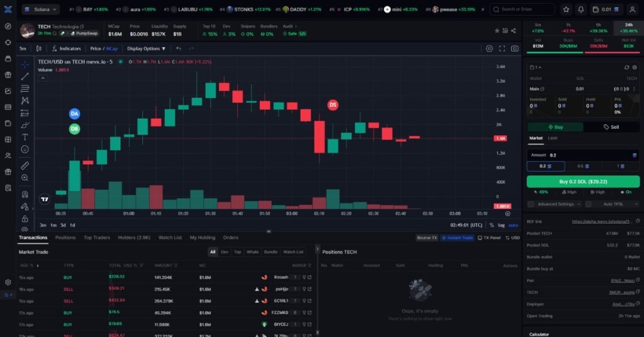Viewport: 644px width, 337px height.
Task: Filter market trades by Whale
Action: point(253,252)
